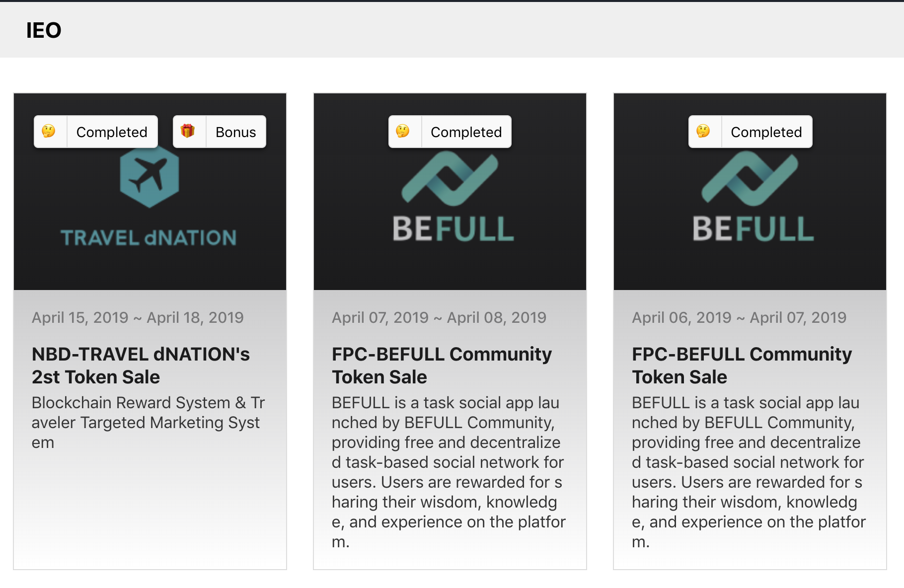The height and width of the screenshot is (588, 904).
Task: Click the gift box Bonus icon
Action: pos(188,132)
